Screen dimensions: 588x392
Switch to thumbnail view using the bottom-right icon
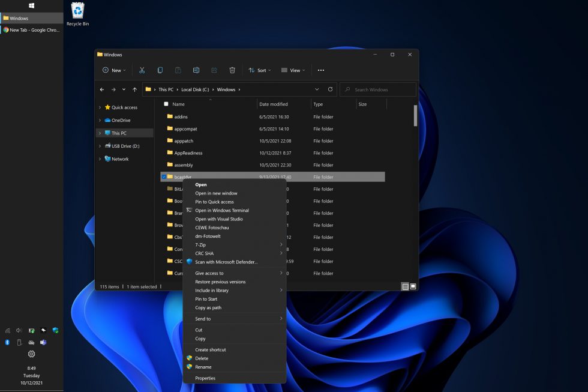click(x=413, y=286)
